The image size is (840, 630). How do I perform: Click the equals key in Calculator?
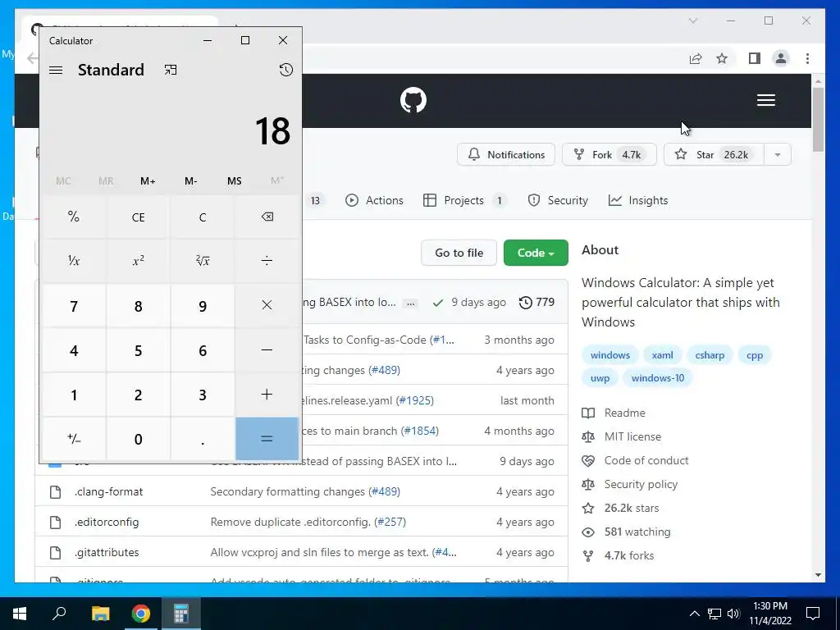(267, 439)
